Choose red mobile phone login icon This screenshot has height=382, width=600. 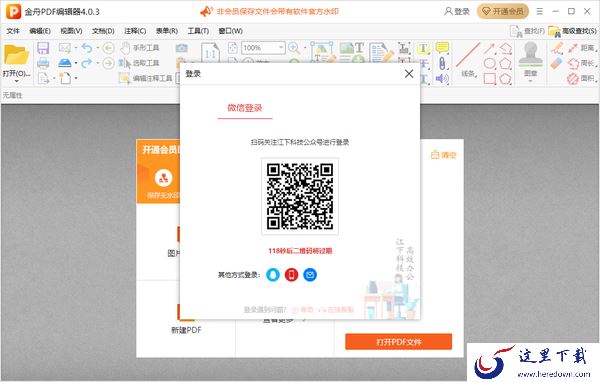291,274
